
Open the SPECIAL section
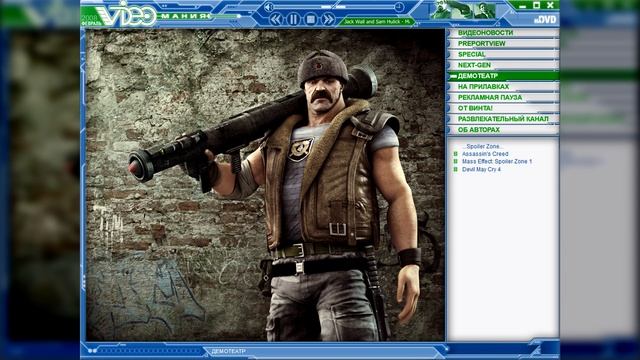click(503, 54)
